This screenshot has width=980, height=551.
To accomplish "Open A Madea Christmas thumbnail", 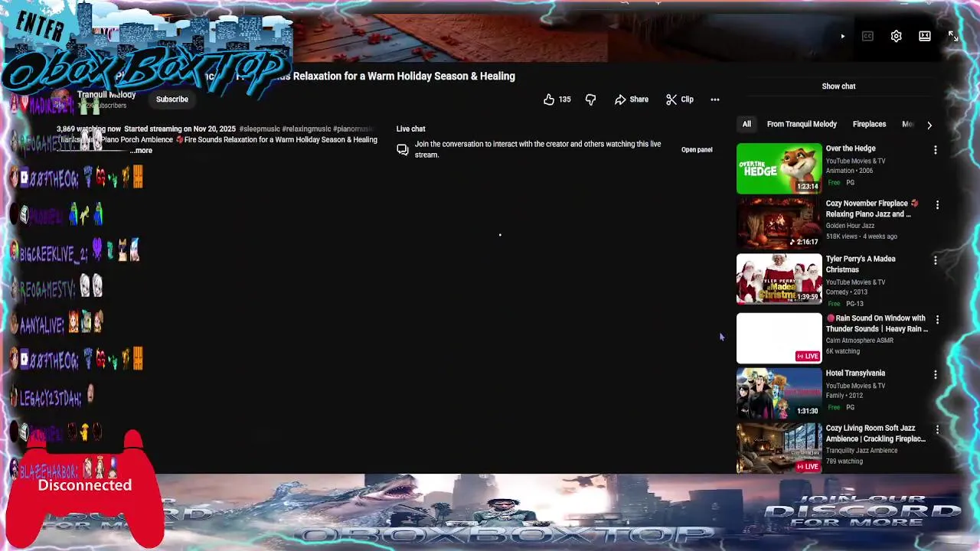I will point(779,278).
